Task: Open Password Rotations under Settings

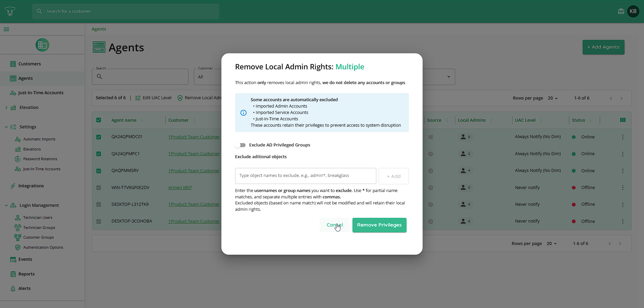Action: pyautogui.click(x=40, y=159)
